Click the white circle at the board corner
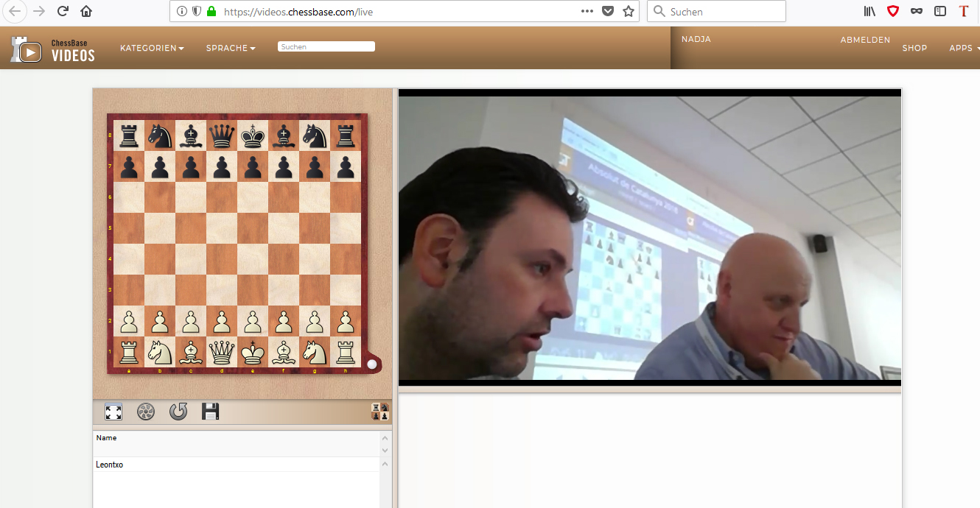The height and width of the screenshot is (508, 980). click(372, 363)
